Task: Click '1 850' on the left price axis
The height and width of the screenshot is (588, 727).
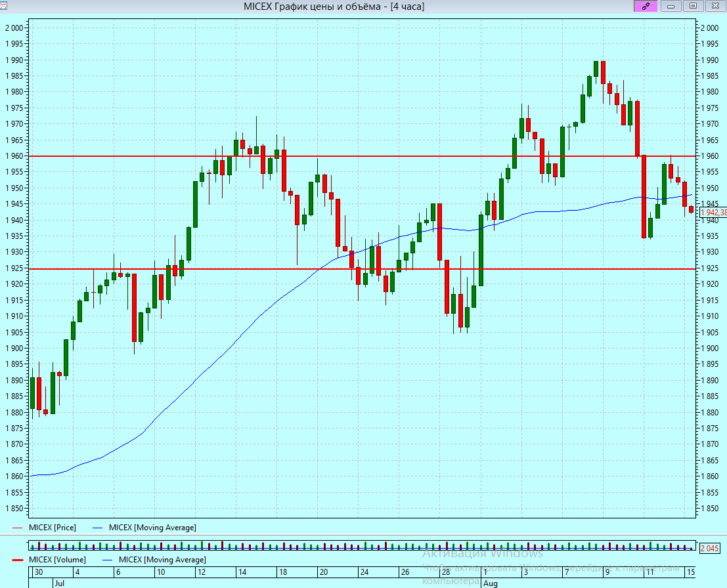Action: click(x=14, y=509)
